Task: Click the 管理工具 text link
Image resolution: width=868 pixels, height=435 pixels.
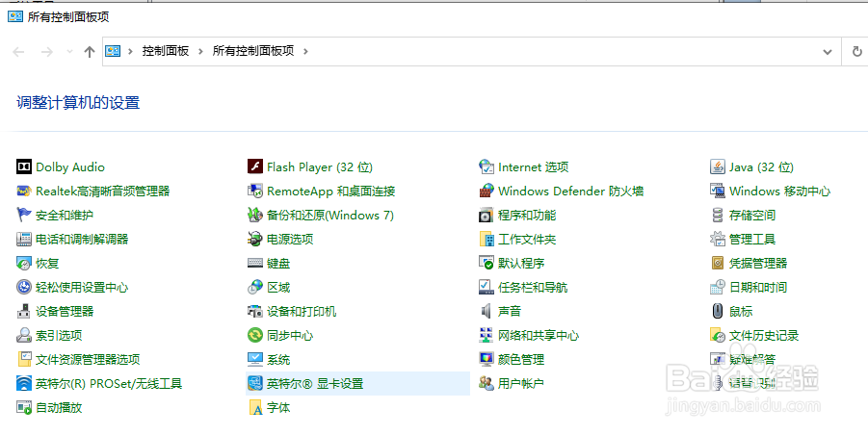Action: 751,240
